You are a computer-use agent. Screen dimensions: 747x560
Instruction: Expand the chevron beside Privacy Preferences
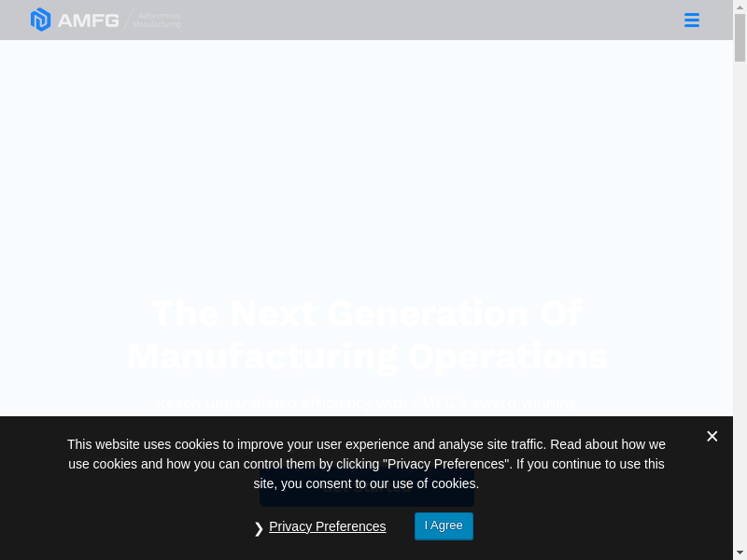pyautogui.click(x=259, y=528)
